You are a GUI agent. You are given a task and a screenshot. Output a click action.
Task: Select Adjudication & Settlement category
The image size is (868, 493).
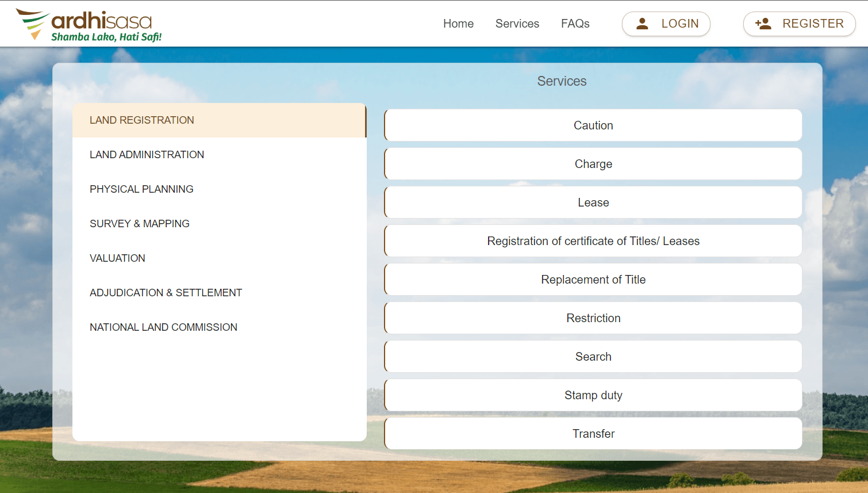[220, 293]
